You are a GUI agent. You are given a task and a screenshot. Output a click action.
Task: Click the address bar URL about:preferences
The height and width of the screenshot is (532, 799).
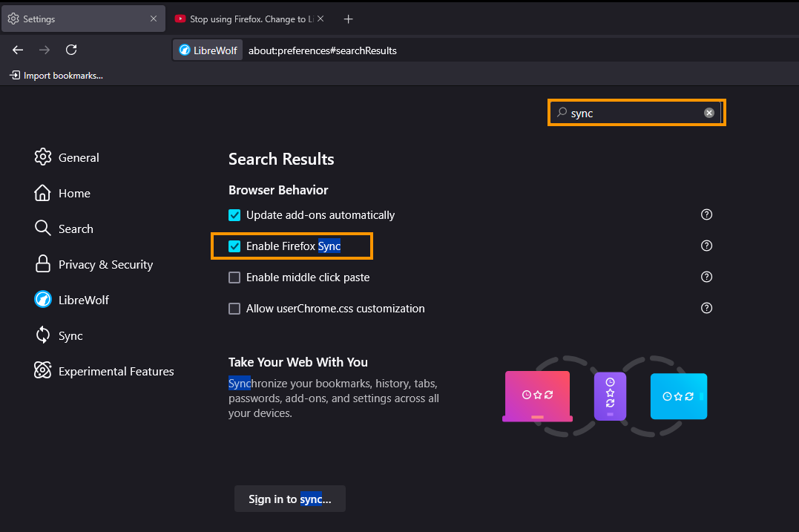tap(323, 50)
